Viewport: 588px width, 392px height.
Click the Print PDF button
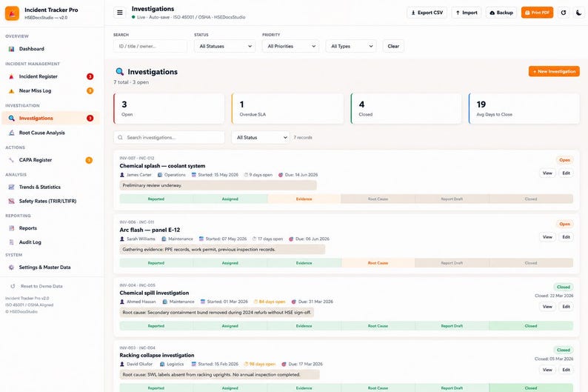(537, 13)
